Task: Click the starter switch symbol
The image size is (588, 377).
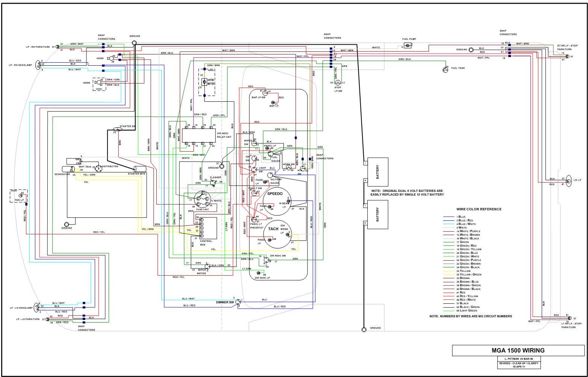Action: tap(117, 130)
